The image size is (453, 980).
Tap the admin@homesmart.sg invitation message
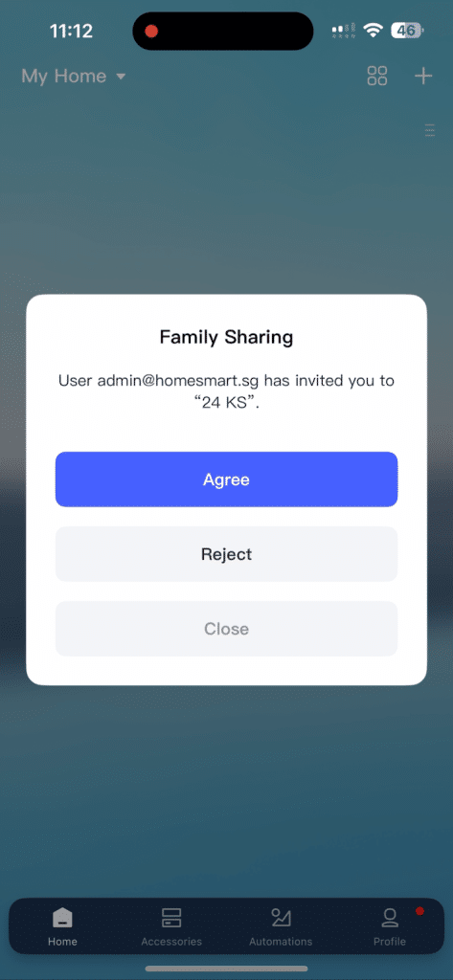(x=226, y=391)
